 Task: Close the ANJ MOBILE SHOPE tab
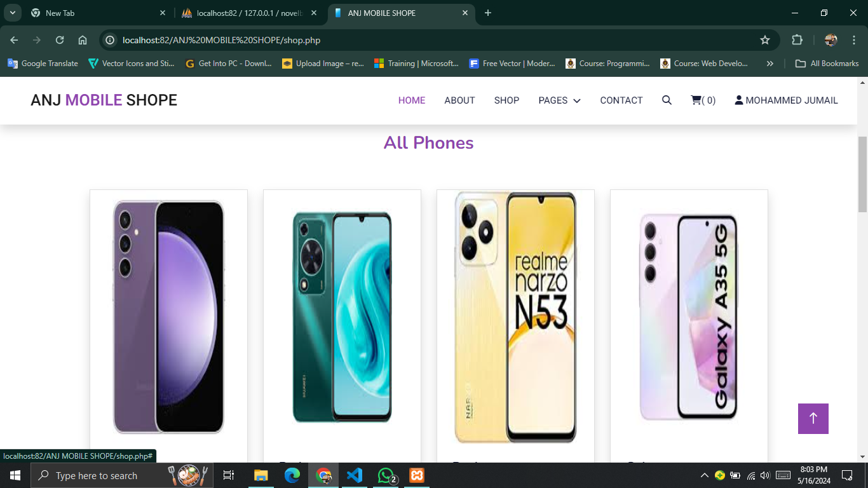click(465, 13)
